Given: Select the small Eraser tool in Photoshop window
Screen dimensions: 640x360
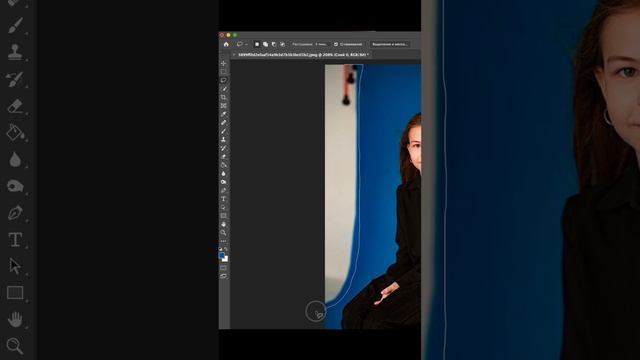Looking at the screenshot, I should (223, 156).
